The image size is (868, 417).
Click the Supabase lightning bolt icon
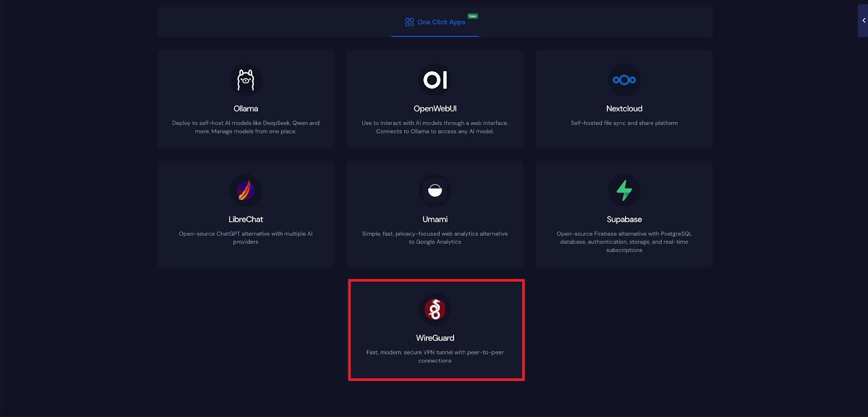624,190
